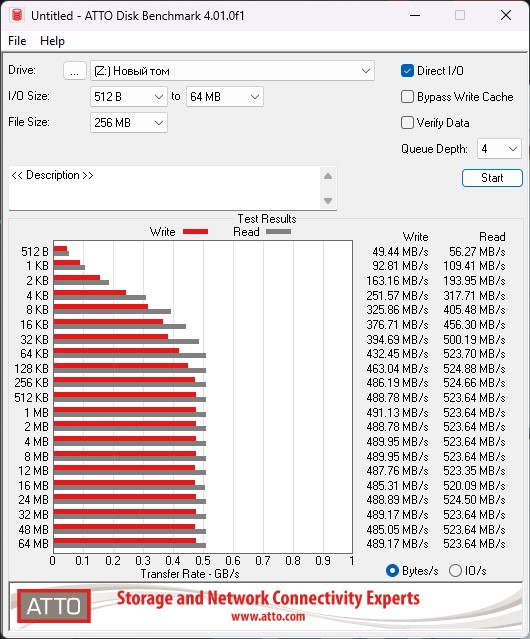Start the benchmark test

click(x=492, y=178)
